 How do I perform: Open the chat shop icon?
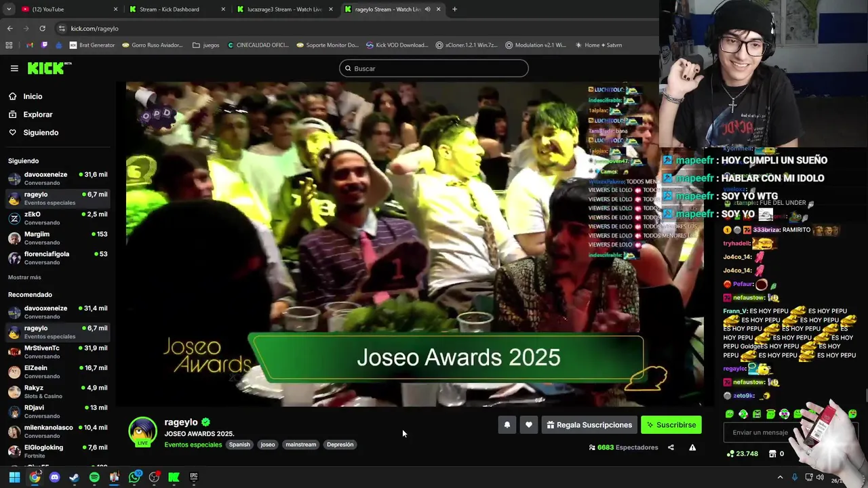(772, 454)
